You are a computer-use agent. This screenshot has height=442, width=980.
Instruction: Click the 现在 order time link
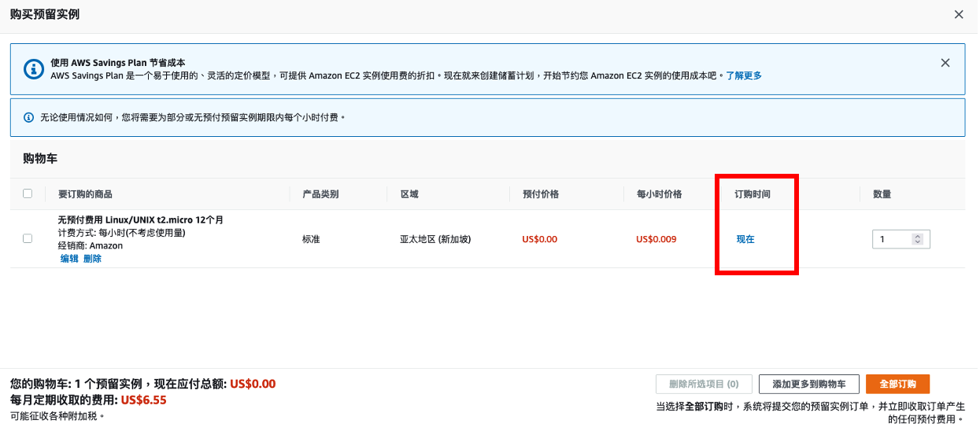pos(745,239)
